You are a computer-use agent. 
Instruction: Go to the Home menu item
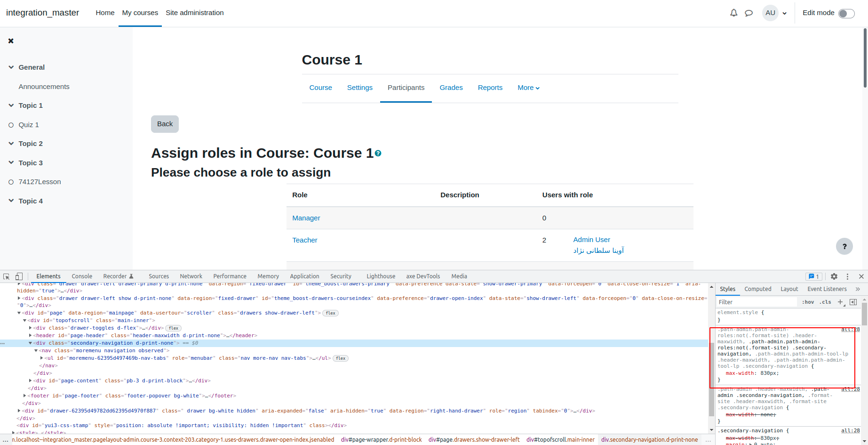coord(105,13)
